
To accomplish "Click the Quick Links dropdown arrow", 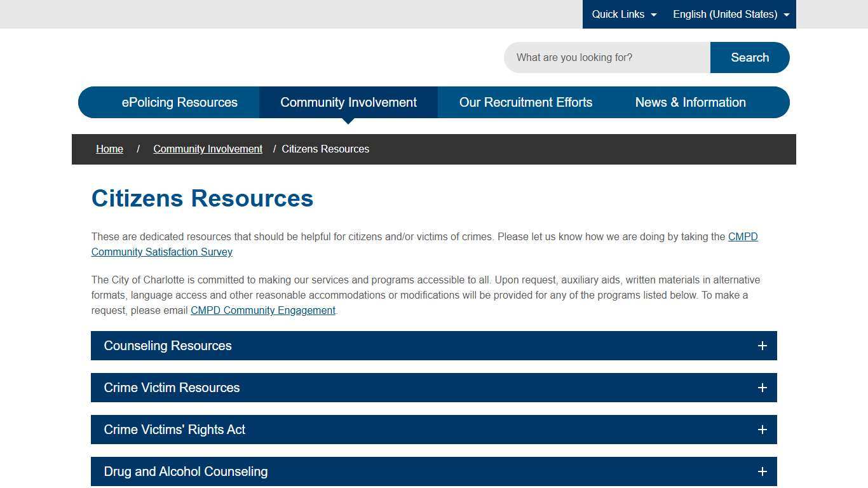I will click(x=654, y=14).
